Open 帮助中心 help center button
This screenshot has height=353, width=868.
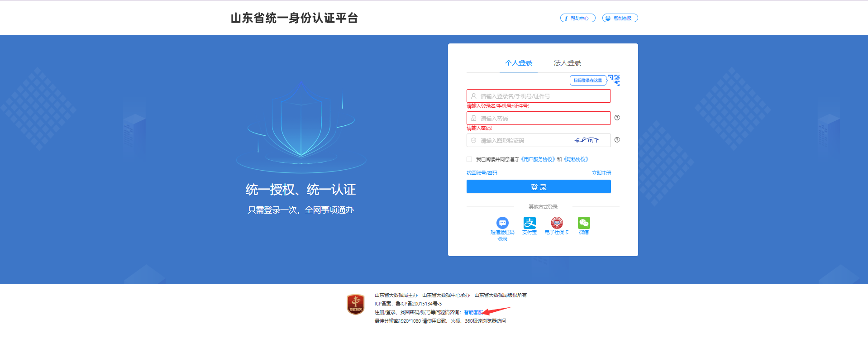click(577, 18)
